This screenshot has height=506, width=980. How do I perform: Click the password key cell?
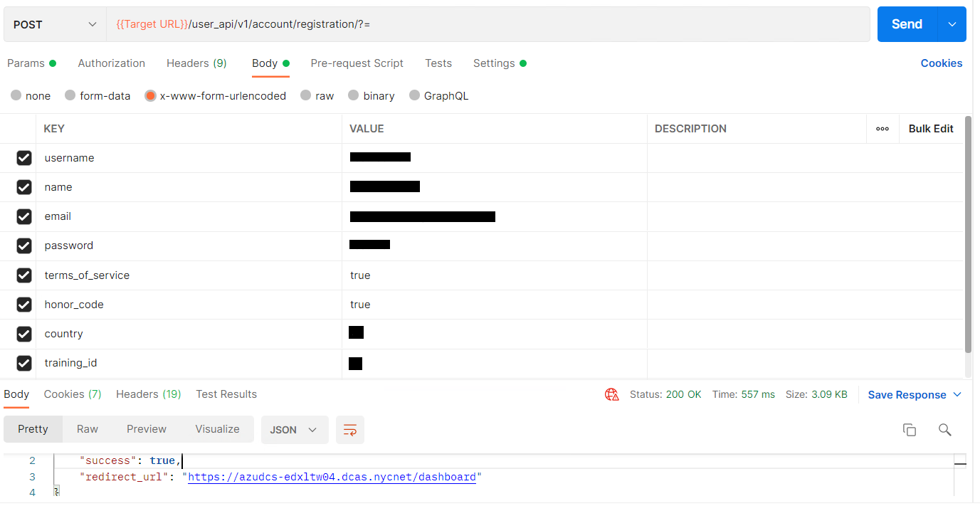189,246
